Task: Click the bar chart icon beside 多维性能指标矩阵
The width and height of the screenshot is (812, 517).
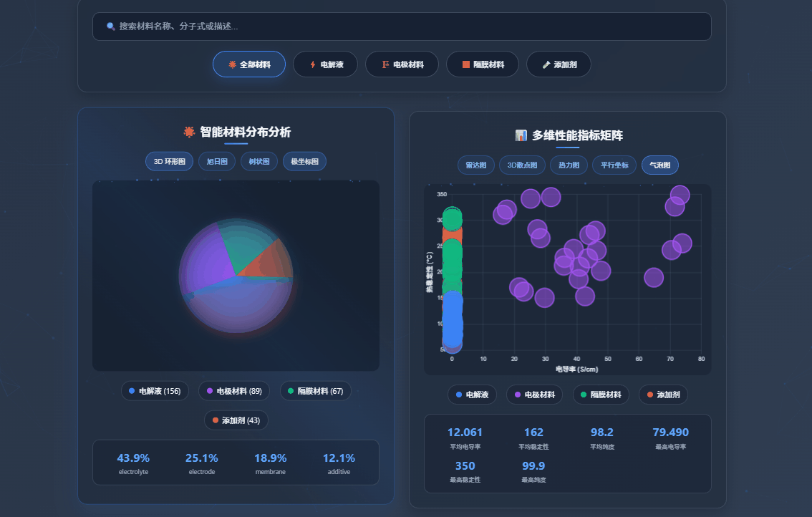Action: [x=521, y=135]
